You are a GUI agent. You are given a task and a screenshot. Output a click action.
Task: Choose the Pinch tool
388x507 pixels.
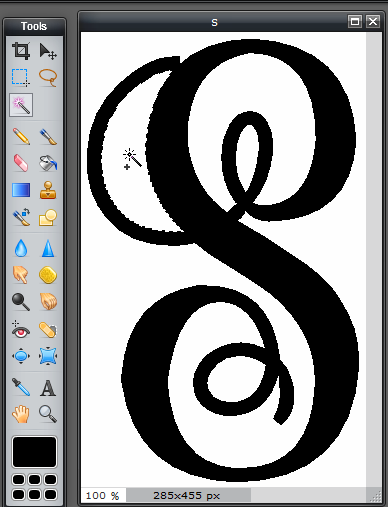tap(48, 356)
